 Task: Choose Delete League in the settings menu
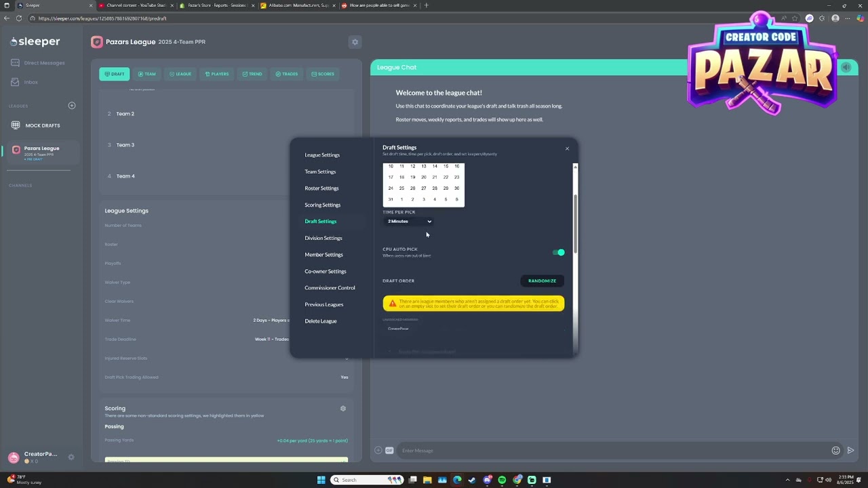coord(321,321)
